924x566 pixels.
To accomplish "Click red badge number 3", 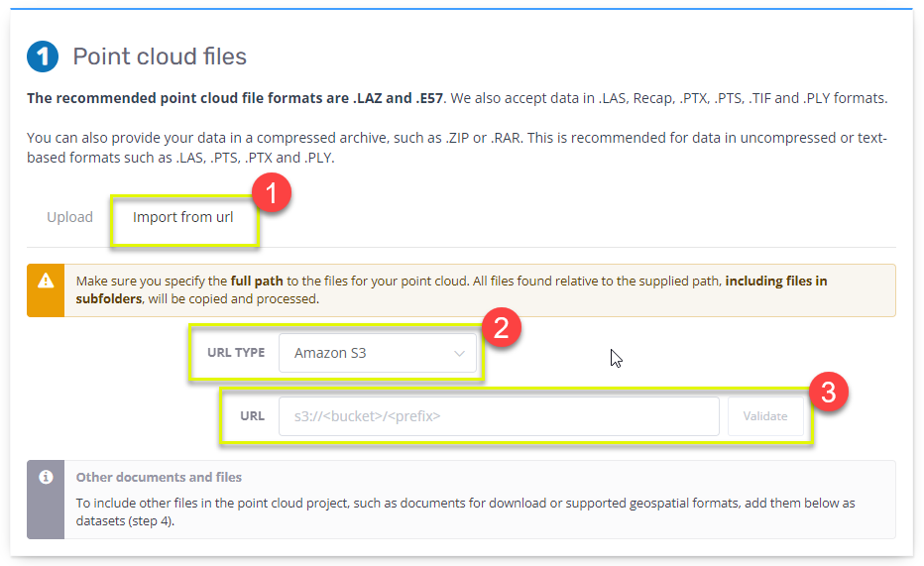I will (x=829, y=393).
